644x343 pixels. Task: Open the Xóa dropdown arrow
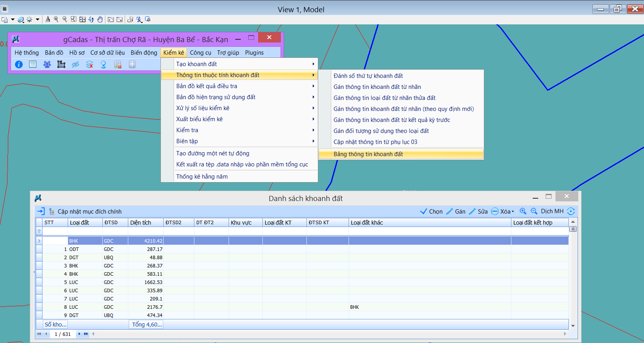click(x=513, y=212)
